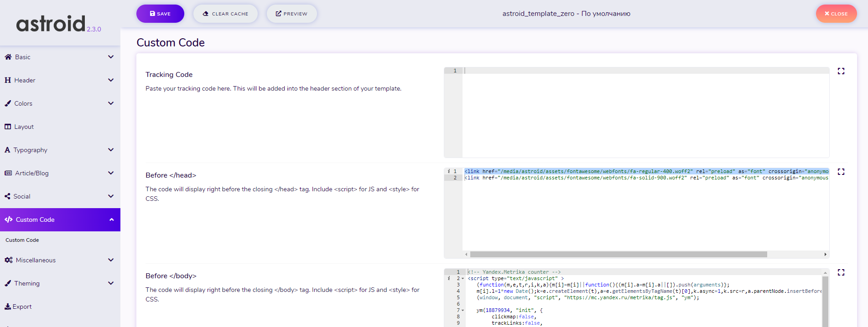Click the info marker on head editor line 1

coord(449,171)
